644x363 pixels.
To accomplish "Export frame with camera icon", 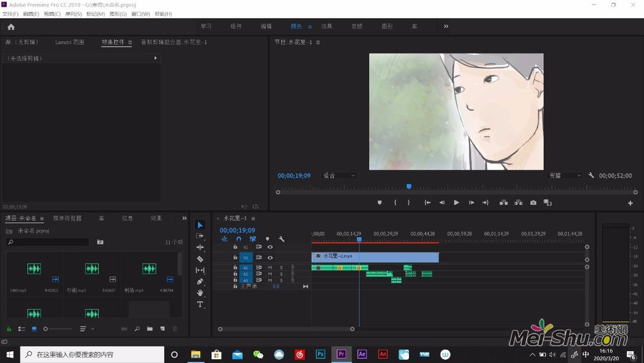I will 533,202.
